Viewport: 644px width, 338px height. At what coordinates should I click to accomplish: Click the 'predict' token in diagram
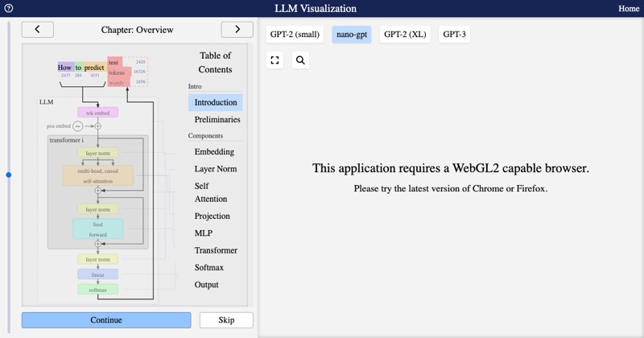(94, 68)
